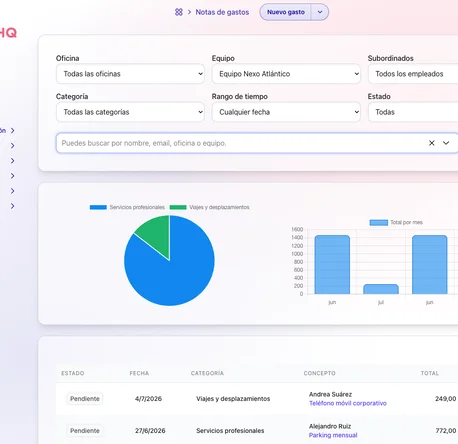Open the apps grid breadcrumb icon
The width and height of the screenshot is (458, 444).
(x=179, y=12)
